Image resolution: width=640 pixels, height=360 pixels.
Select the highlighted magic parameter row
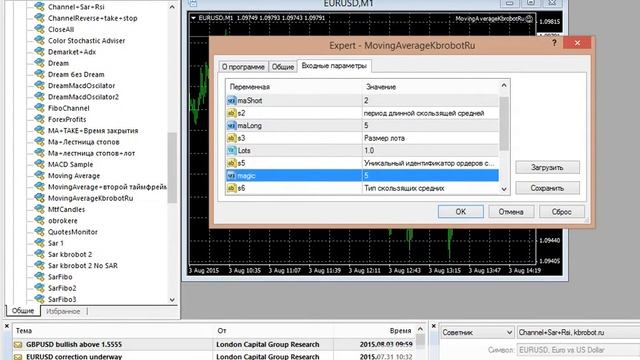pos(362,176)
